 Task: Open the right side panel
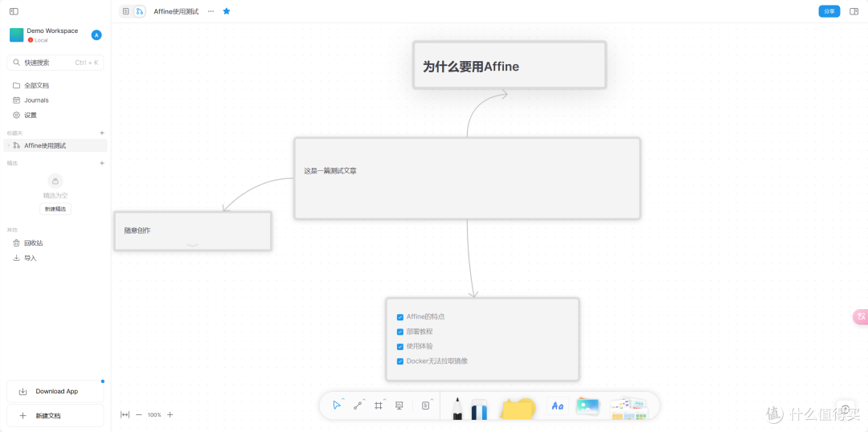click(854, 11)
